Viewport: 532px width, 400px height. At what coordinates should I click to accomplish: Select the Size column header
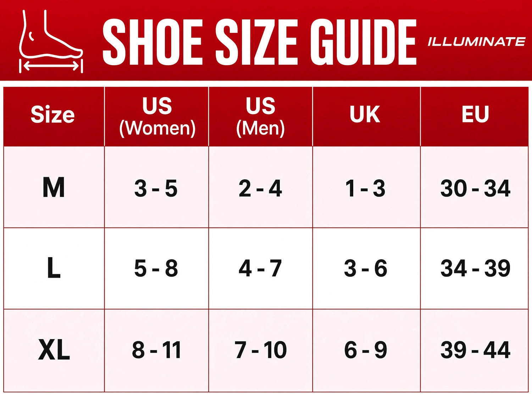54,117
